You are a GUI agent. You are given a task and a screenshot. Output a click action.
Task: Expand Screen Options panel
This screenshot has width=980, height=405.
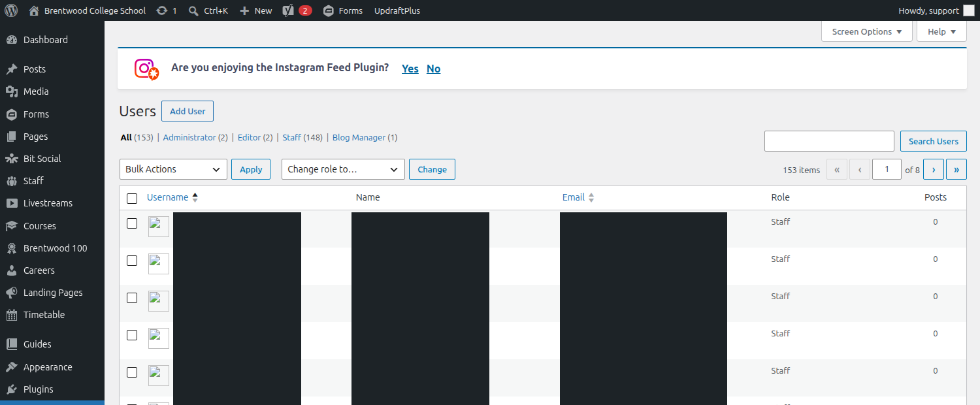pos(867,31)
